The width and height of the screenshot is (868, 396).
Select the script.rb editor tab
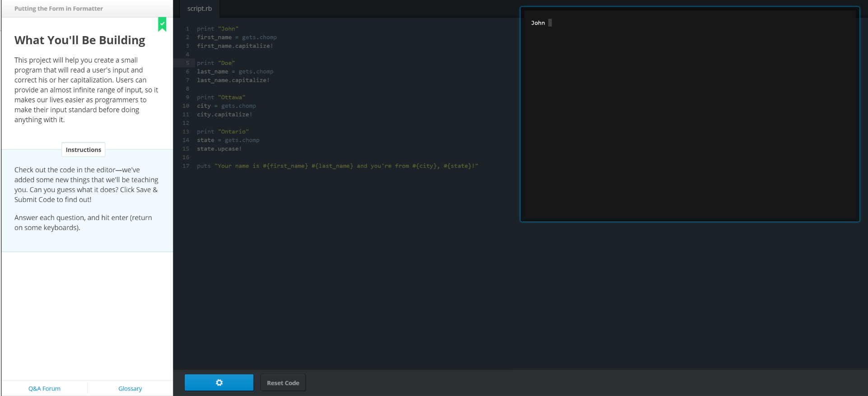click(x=200, y=9)
